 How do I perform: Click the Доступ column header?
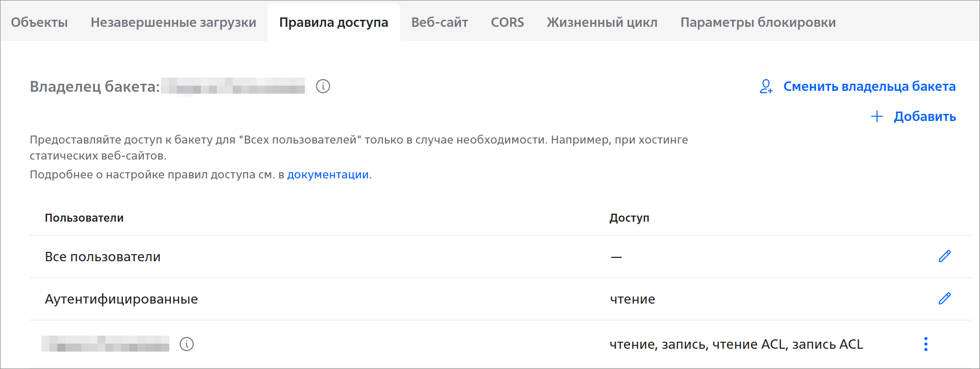click(629, 218)
